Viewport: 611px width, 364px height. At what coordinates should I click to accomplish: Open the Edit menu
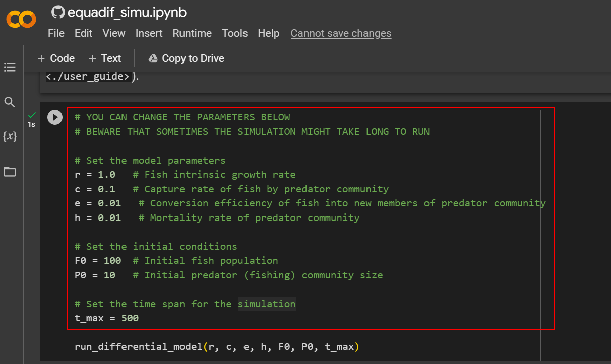point(83,33)
